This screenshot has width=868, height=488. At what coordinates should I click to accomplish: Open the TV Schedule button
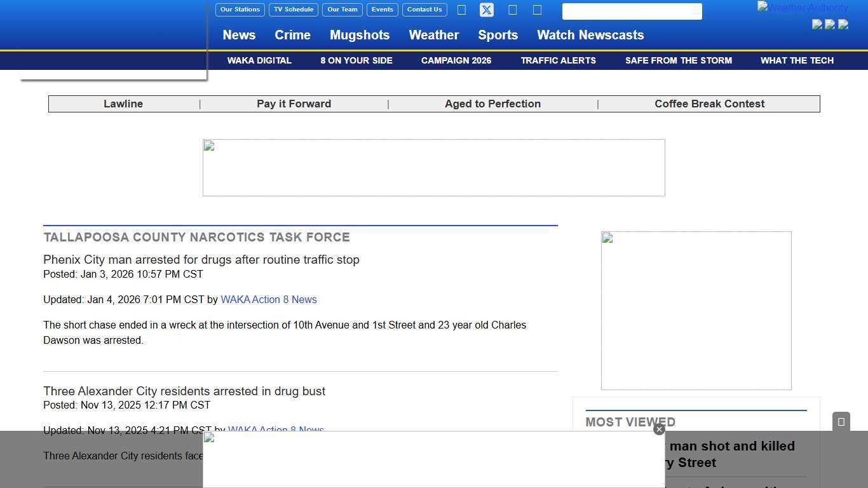294,10
